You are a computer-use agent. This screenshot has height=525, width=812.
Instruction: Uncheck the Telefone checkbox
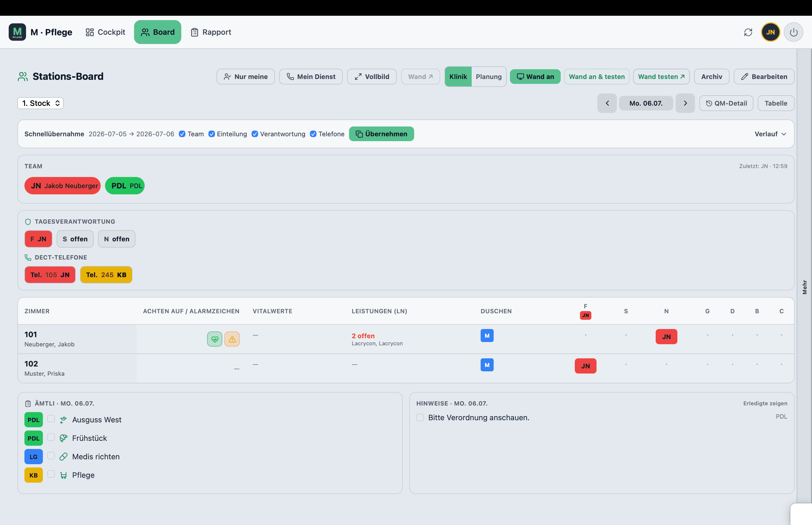click(x=313, y=134)
